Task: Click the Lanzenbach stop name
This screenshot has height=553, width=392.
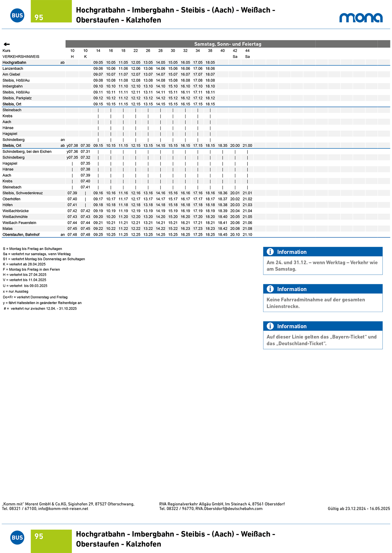Action: (13, 69)
